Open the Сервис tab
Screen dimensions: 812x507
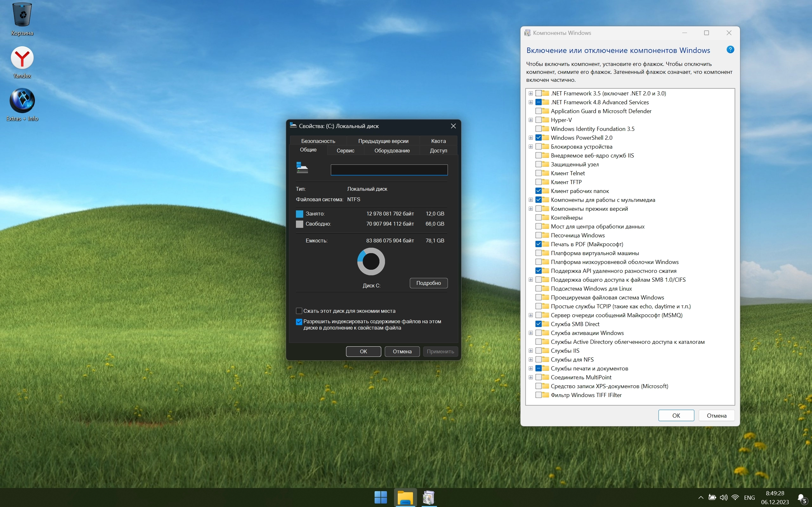345,151
